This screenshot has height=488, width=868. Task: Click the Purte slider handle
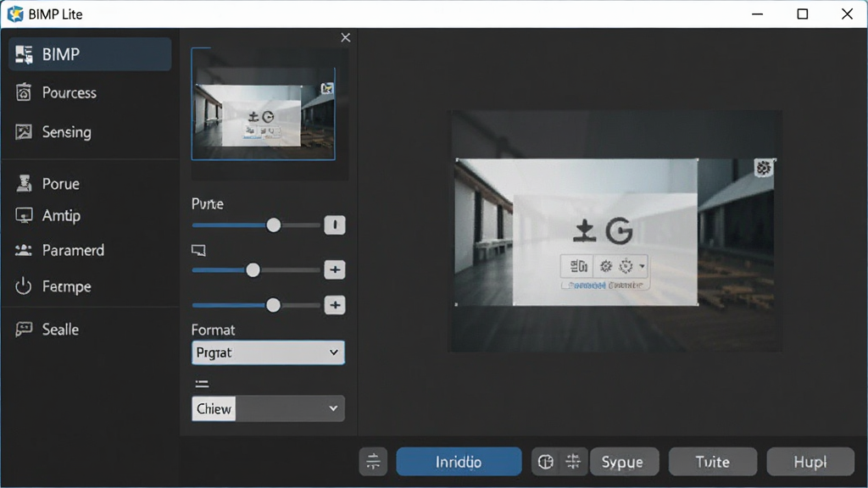[273, 225]
